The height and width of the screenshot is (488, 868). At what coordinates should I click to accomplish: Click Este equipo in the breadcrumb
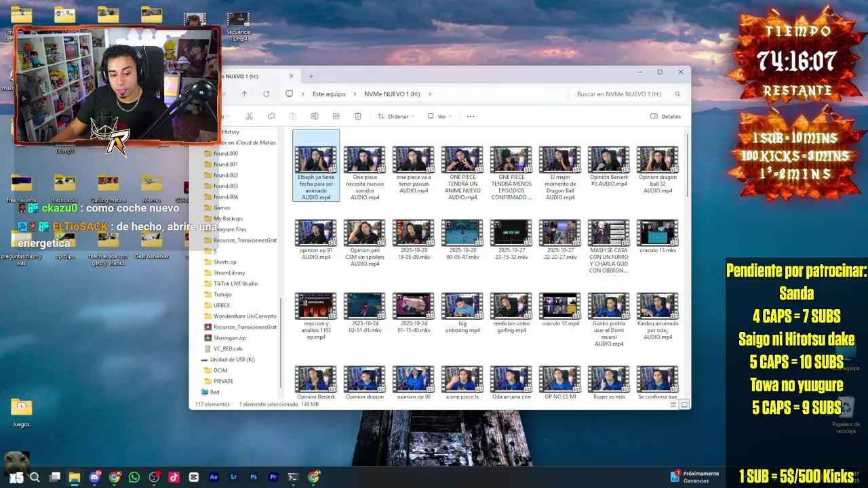[329, 94]
